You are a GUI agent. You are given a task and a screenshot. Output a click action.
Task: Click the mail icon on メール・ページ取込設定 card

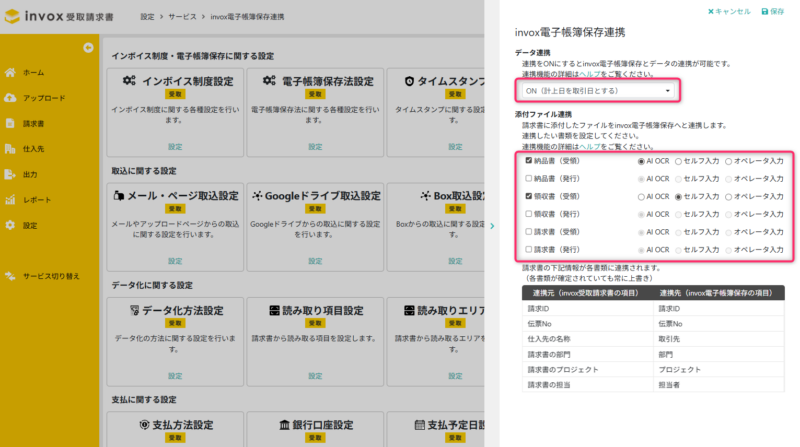coord(119,195)
